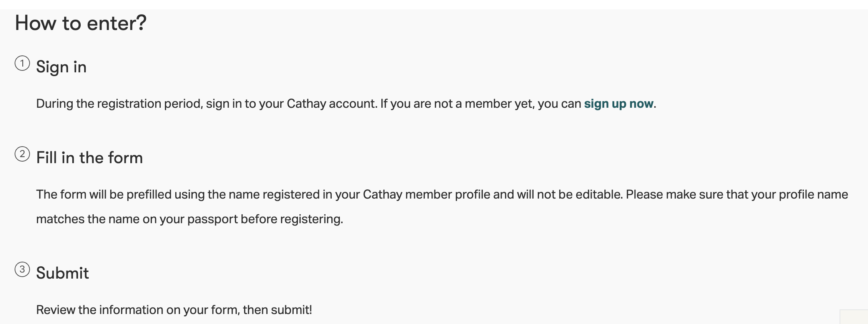This screenshot has width=868, height=324.
Task: Click the 'How to enter?' heading
Action: (81, 23)
